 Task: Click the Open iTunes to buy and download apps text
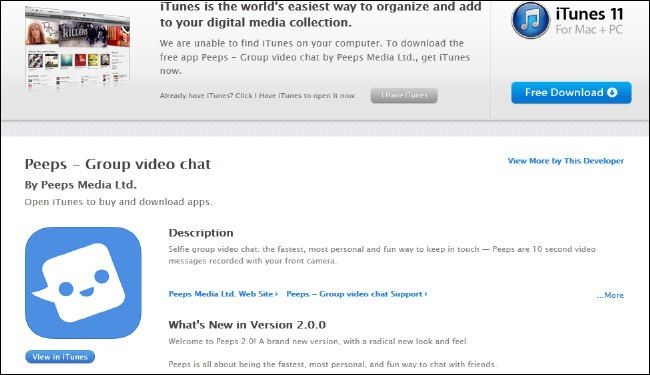click(118, 202)
